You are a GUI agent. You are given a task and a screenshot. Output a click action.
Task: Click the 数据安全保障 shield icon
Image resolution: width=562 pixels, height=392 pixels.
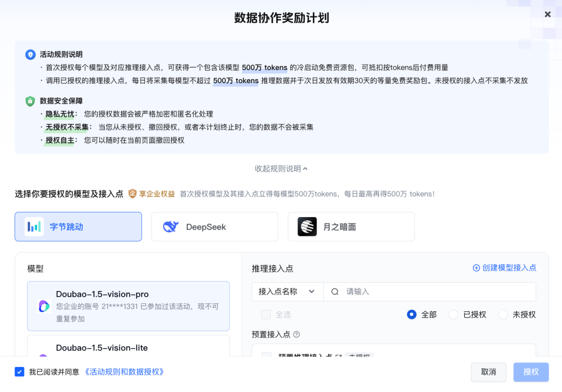pyautogui.click(x=30, y=101)
